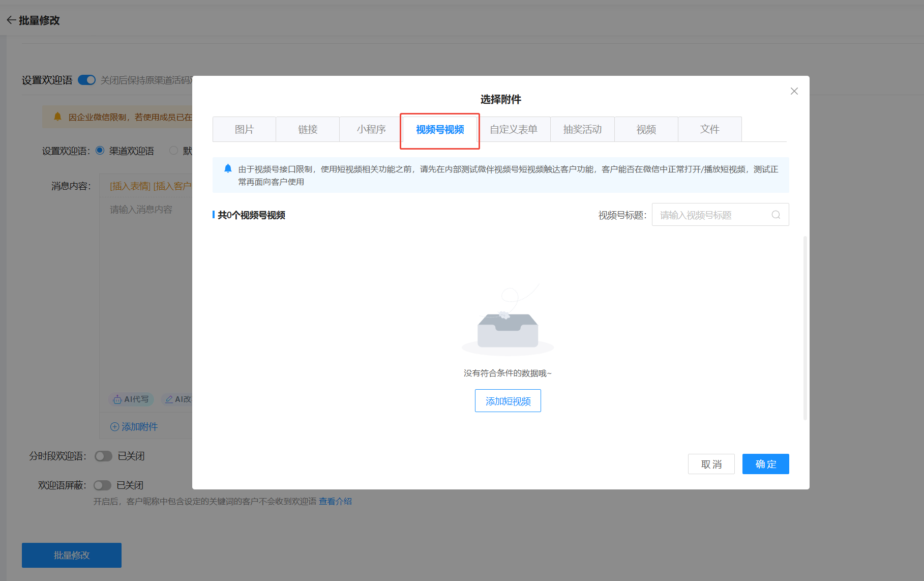Select the 自定义表单 tab
This screenshot has height=581, width=924.
513,129
